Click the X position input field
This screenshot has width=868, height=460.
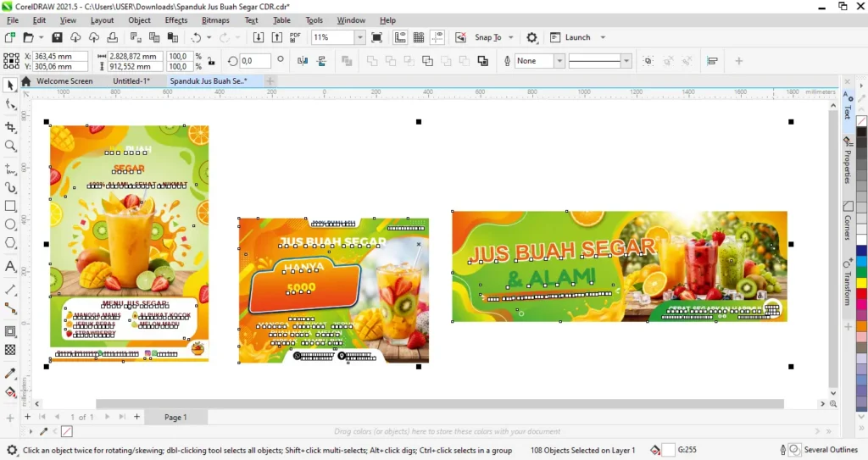pos(60,57)
